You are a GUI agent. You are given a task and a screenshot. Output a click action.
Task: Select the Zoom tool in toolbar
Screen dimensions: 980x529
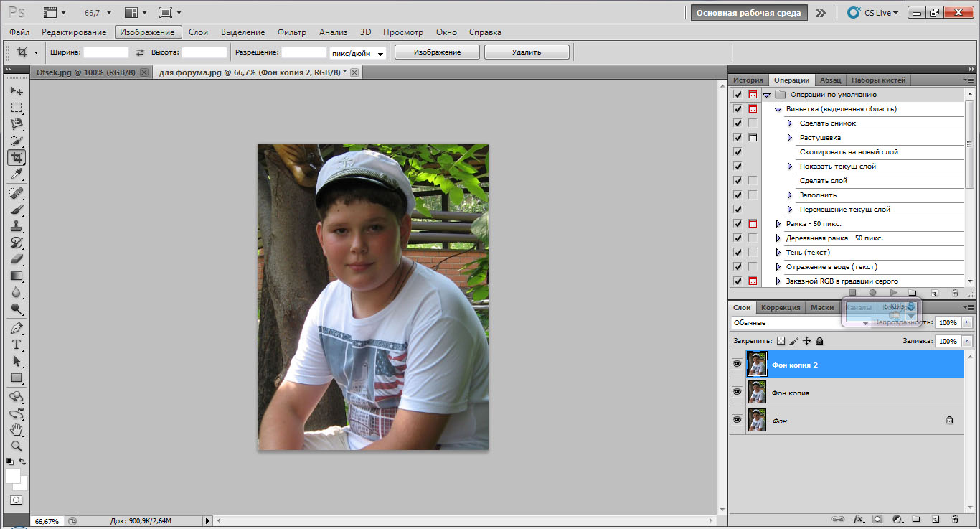(x=17, y=446)
